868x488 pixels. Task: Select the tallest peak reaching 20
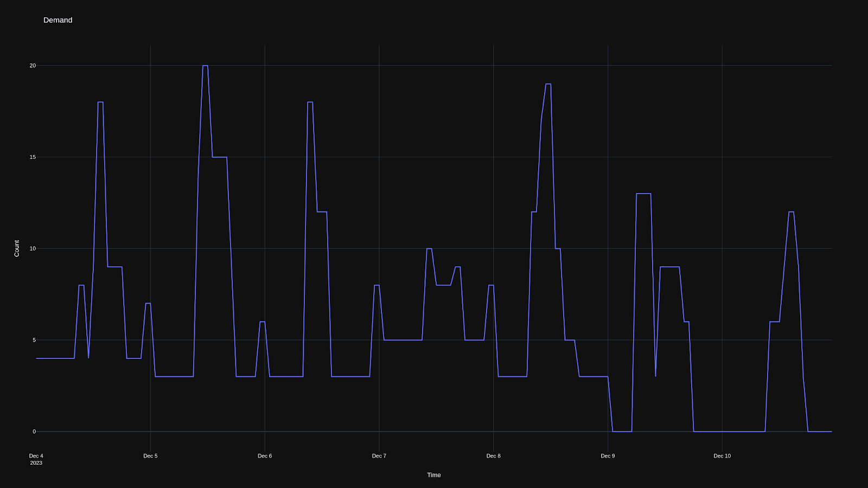pyautogui.click(x=205, y=65)
